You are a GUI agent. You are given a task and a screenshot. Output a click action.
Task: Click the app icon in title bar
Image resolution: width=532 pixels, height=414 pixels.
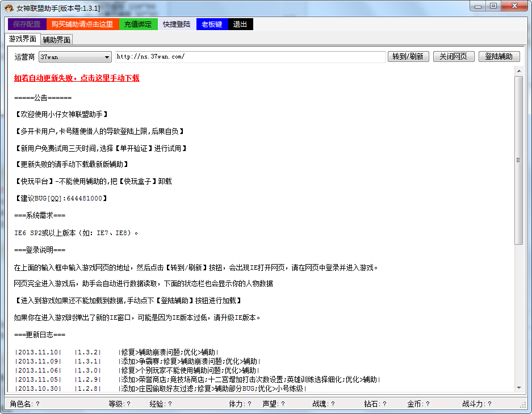pyautogui.click(x=9, y=8)
